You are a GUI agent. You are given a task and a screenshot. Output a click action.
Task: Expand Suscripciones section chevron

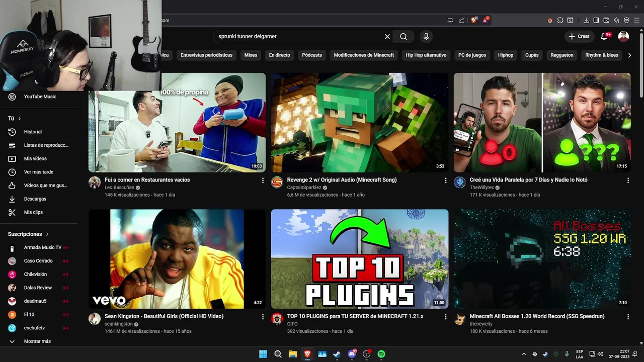click(x=47, y=234)
